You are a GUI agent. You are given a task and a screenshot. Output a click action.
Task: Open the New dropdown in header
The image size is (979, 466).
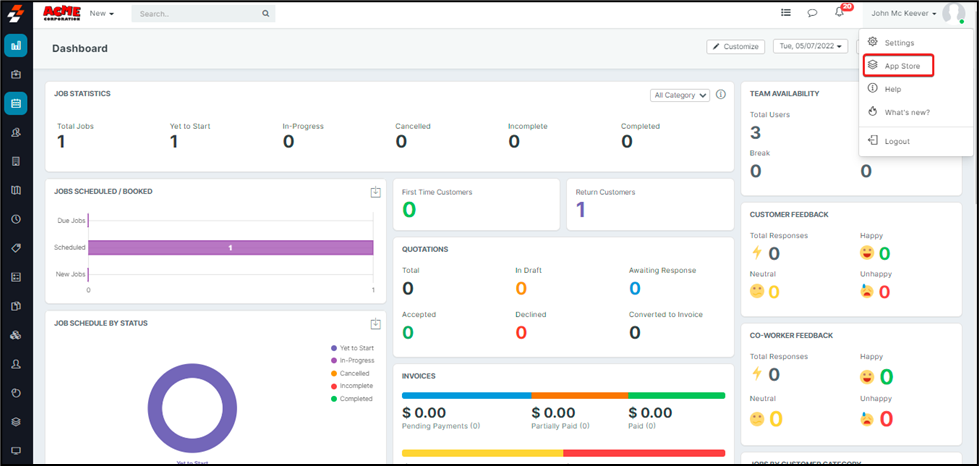(101, 14)
